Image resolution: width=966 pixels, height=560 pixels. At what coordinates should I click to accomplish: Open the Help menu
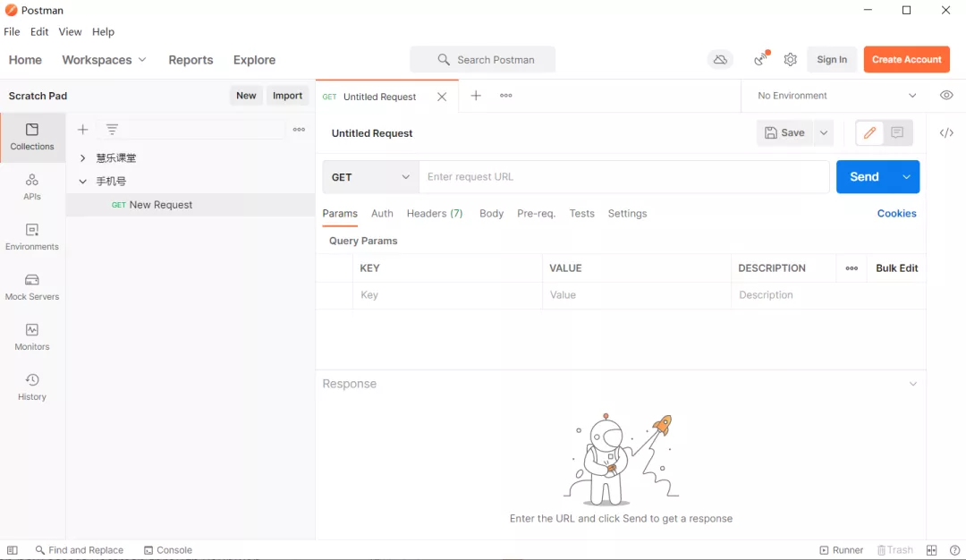coord(103,31)
